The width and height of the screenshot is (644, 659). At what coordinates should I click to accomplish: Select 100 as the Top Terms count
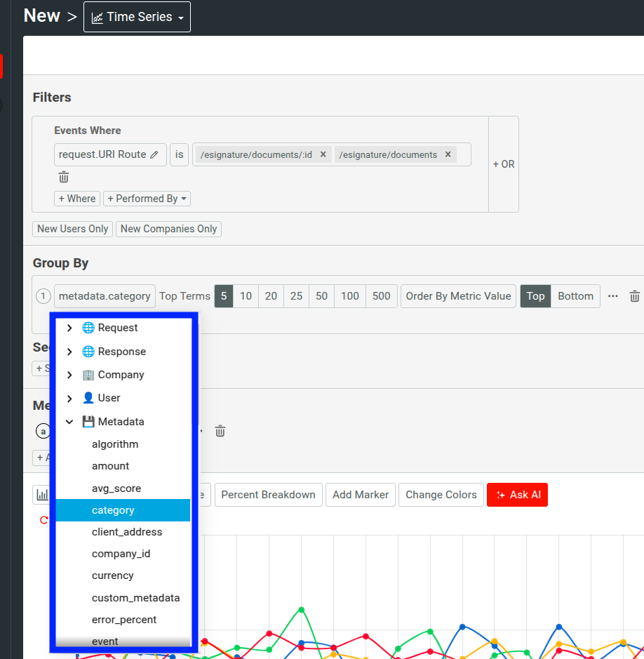click(349, 295)
